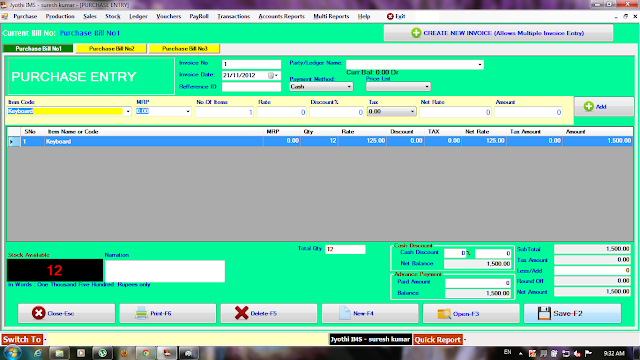This screenshot has width=640, height=360.
Task: Click the 1,500.00 amount cell in Keyboard row
Action: coord(598,141)
